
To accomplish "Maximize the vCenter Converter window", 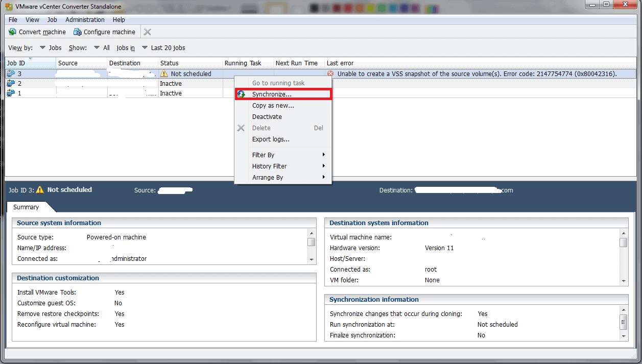I will coord(606,5).
